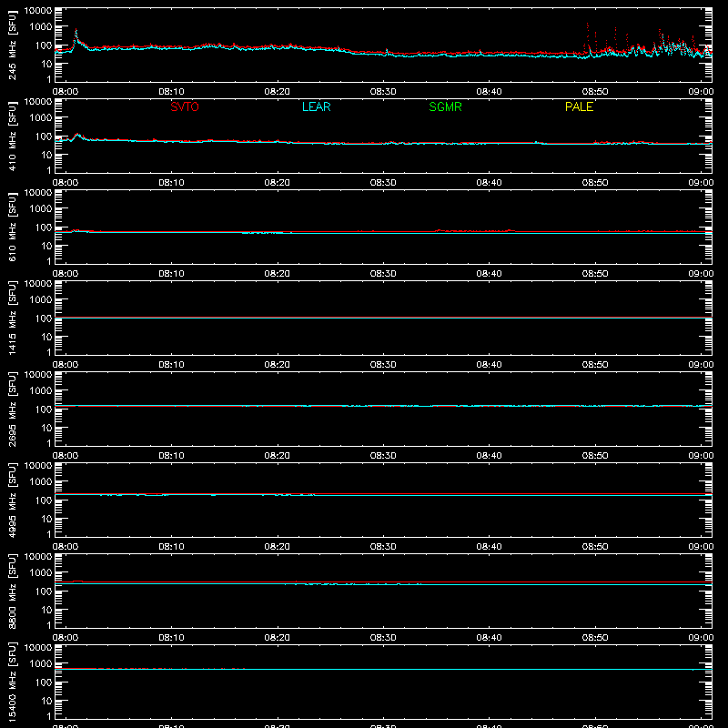Select the 08:50 time label under 245 MHz plot

click(x=595, y=92)
